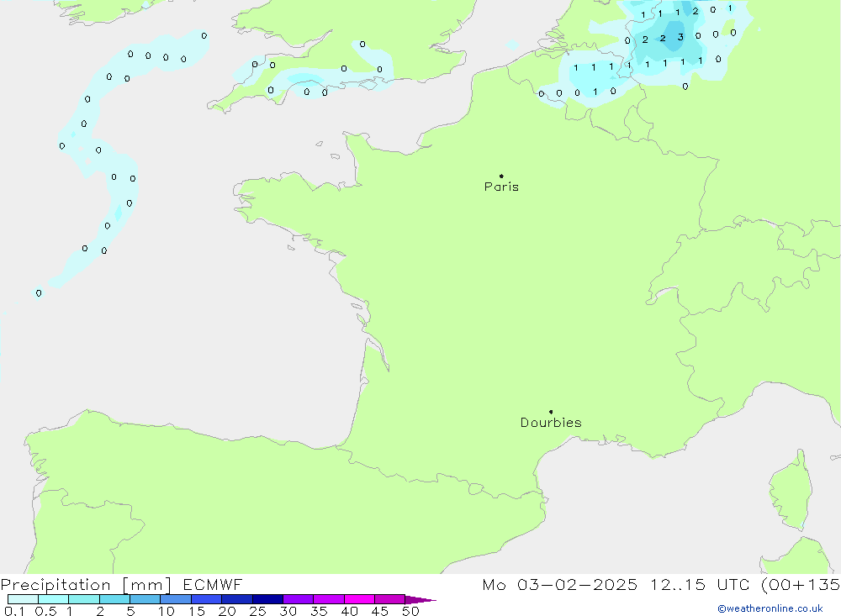The image size is (841, 616).
Task: Open the weatheronline.co.uk copyright link
Action: coord(770,608)
